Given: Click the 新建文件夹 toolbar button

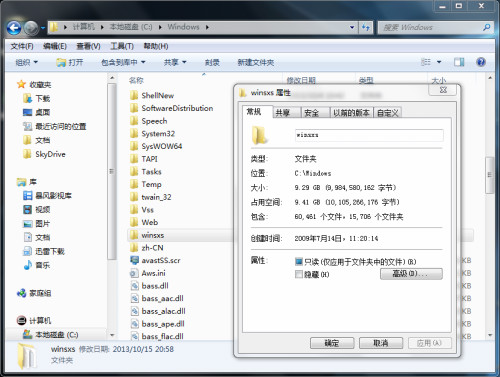Looking at the screenshot, I should (x=256, y=62).
